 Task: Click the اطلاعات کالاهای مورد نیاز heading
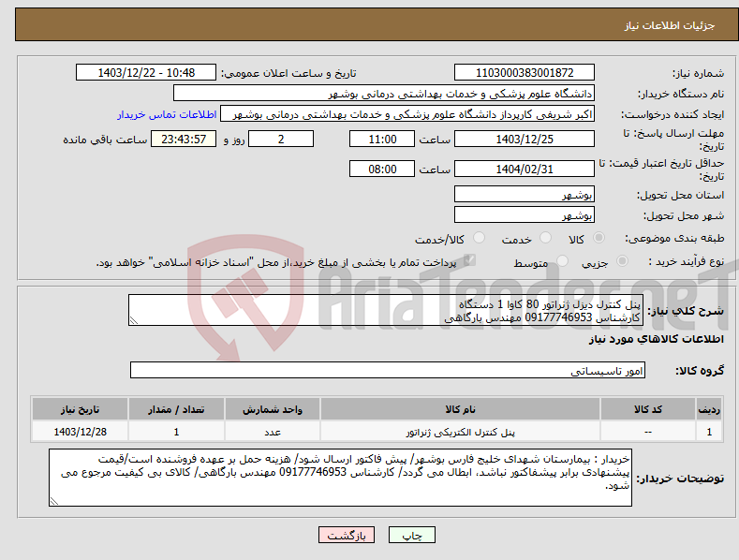tap(656, 339)
